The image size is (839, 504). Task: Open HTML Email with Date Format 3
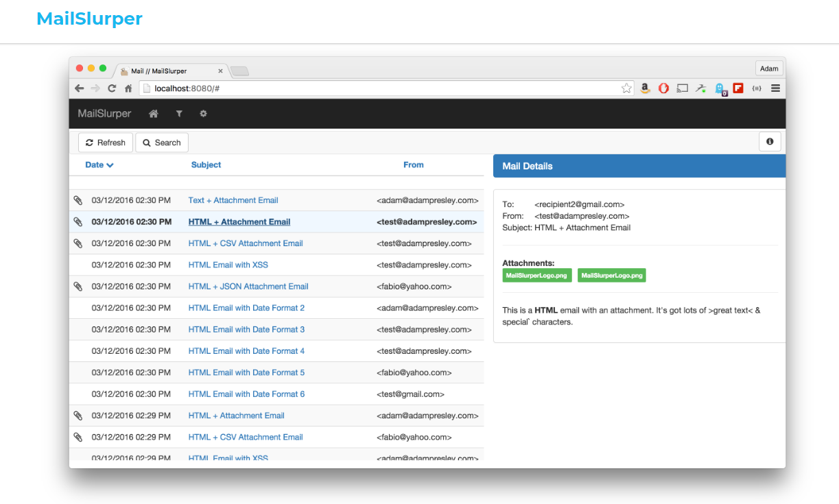point(246,330)
